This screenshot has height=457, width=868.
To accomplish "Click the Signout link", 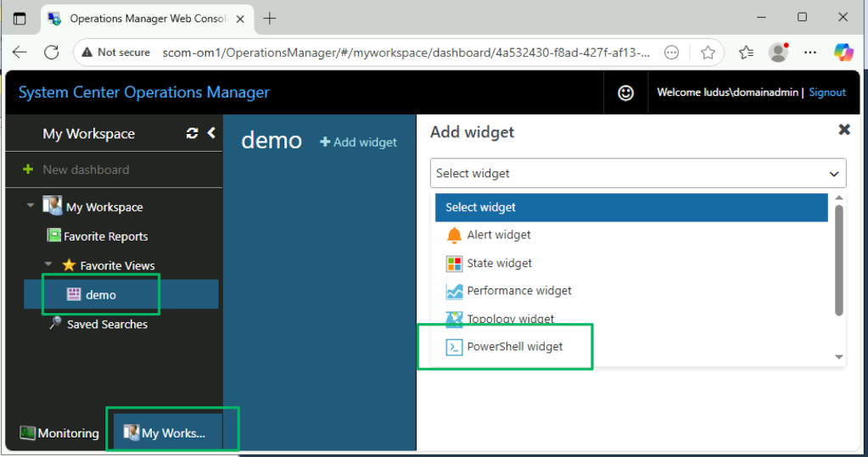I will click(x=827, y=92).
